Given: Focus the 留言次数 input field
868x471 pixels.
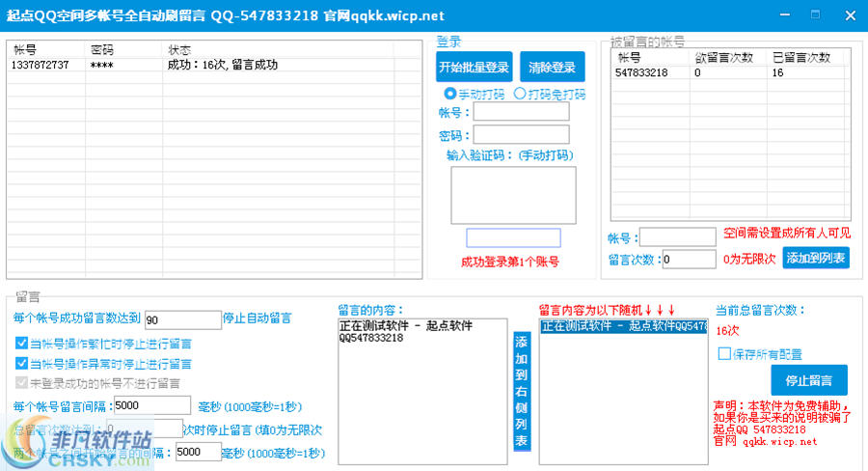Looking at the screenshot, I should pos(690,259).
